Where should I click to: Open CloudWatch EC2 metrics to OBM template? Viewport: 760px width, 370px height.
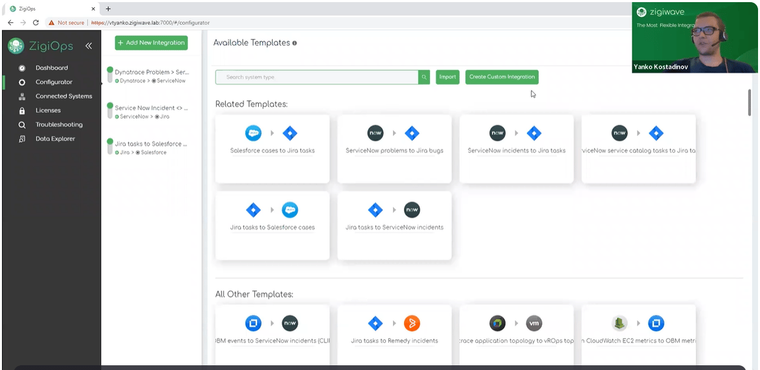point(639,335)
